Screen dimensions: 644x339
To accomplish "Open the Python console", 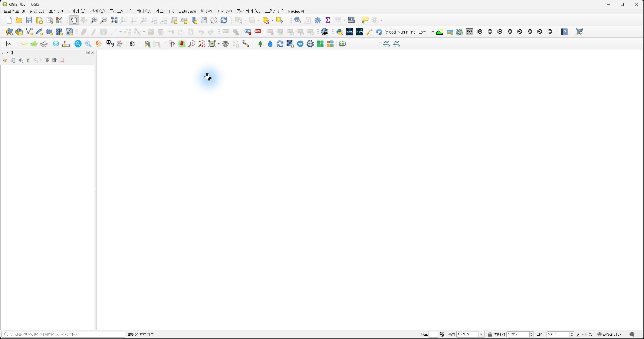I will click(340, 32).
